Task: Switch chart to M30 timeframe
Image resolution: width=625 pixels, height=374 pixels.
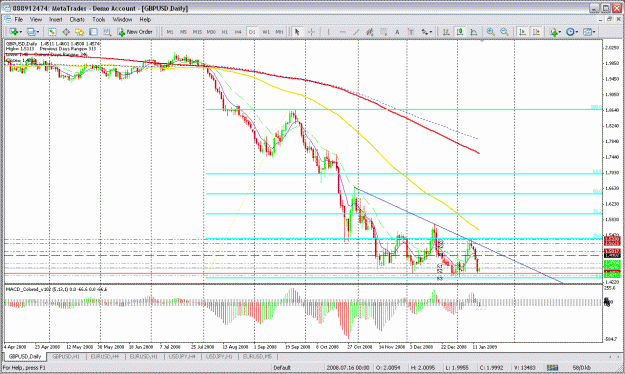Action: coord(211,32)
